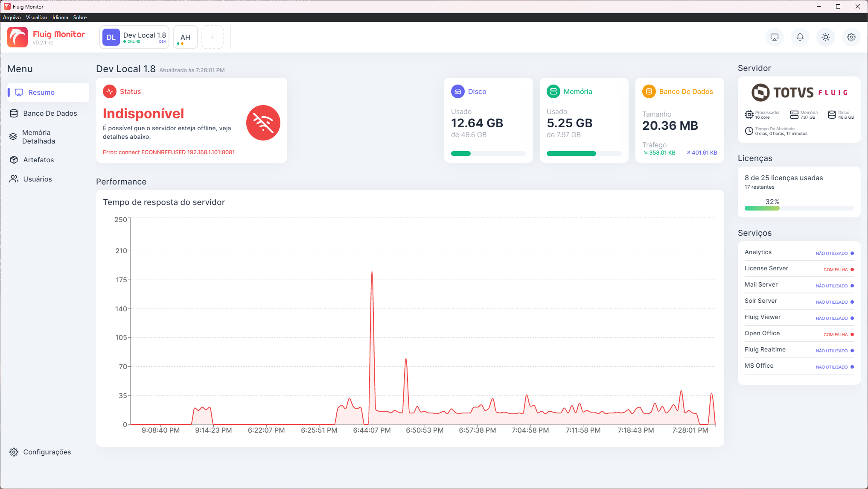Click the green Memória card icon
Image resolution: width=868 pixels, height=489 pixels.
pyautogui.click(x=553, y=91)
